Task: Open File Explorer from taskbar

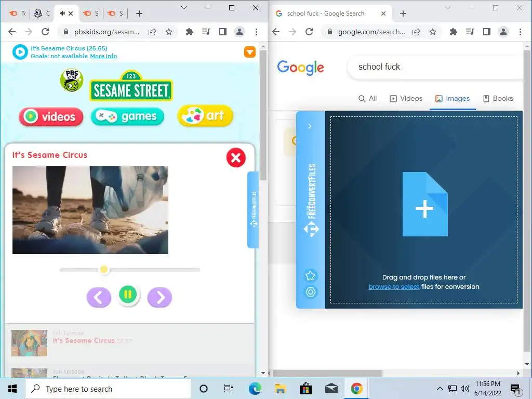Action: (280, 389)
